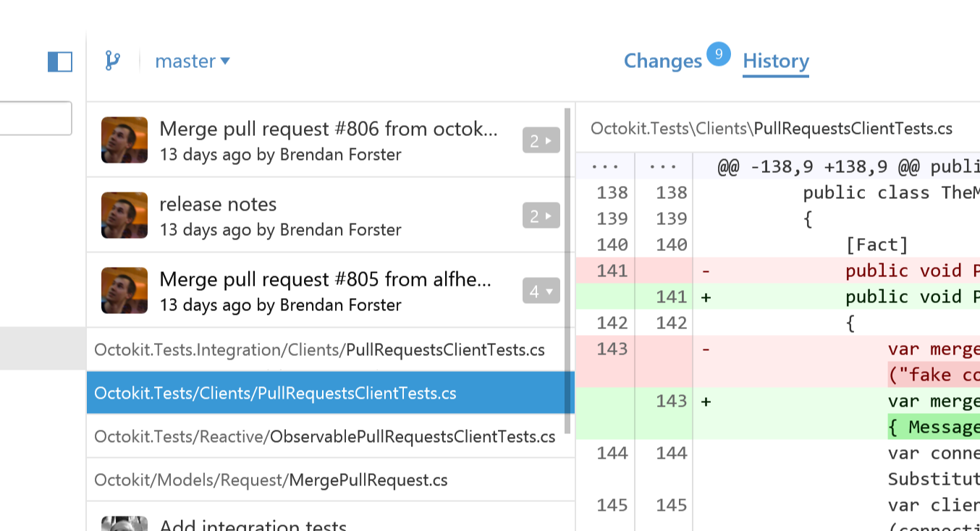
Task: Switch to the Changes tab
Action: point(663,61)
